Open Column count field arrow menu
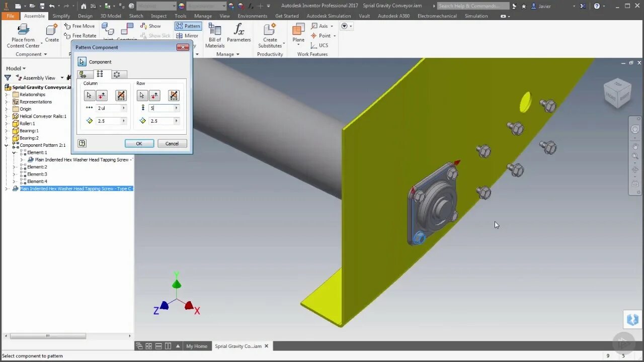644x362 pixels. point(124,108)
